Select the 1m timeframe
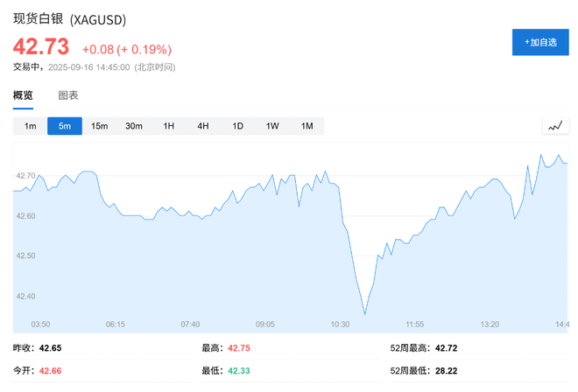The width and height of the screenshot is (578, 392). [30, 126]
